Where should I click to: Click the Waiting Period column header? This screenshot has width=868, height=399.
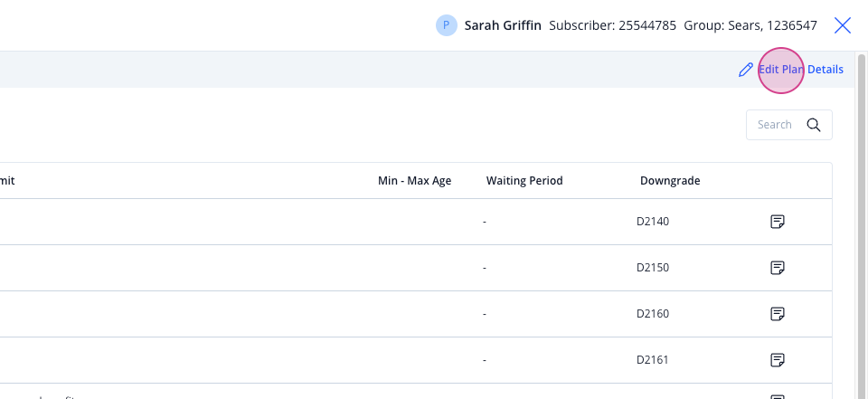(x=524, y=181)
